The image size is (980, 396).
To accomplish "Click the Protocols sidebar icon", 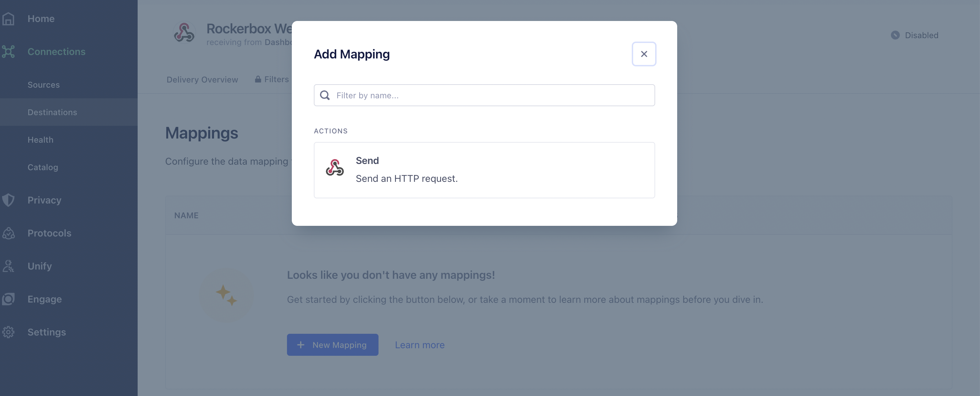I will (x=8, y=233).
